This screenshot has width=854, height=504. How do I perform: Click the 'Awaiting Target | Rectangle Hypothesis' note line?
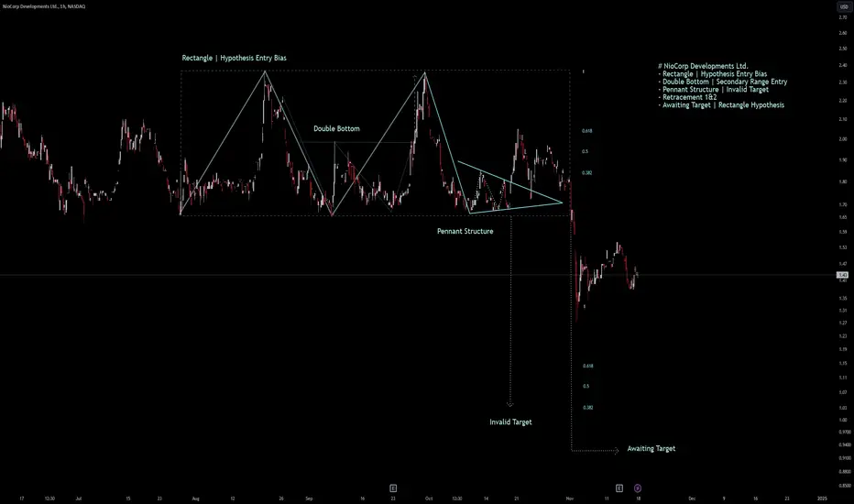[721, 105]
